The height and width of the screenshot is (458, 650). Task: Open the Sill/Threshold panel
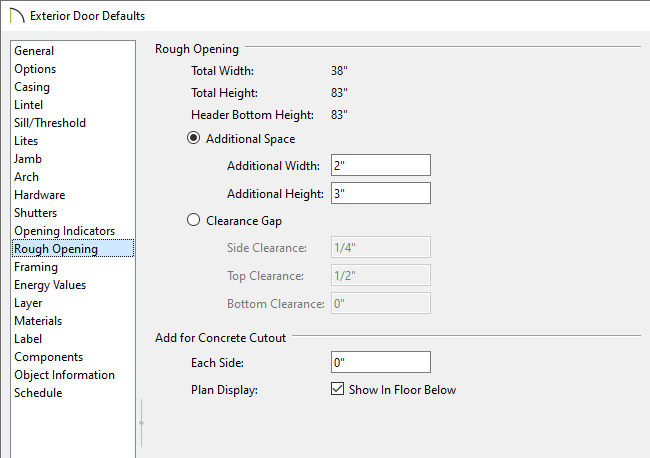(x=50, y=123)
